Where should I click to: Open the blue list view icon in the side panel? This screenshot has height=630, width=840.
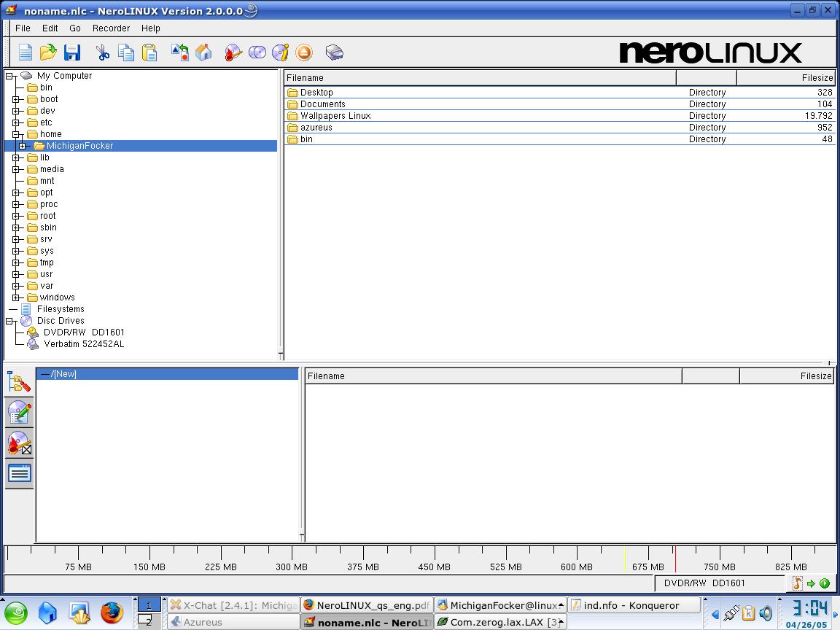click(x=19, y=473)
